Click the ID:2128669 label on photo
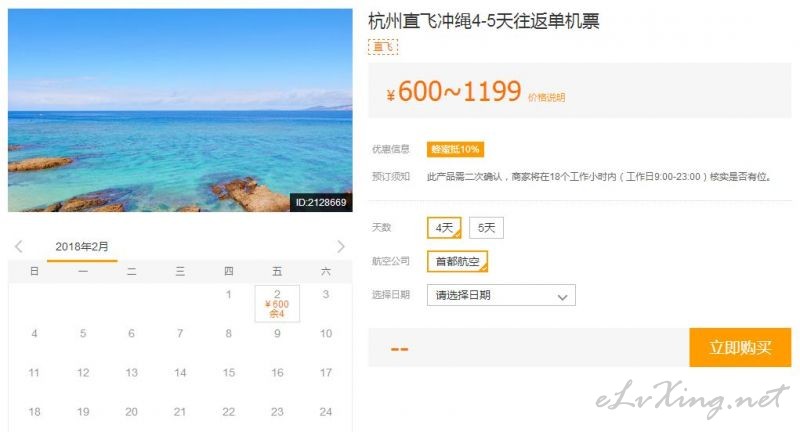The height and width of the screenshot is (432, 800). (x=321, y=202)
